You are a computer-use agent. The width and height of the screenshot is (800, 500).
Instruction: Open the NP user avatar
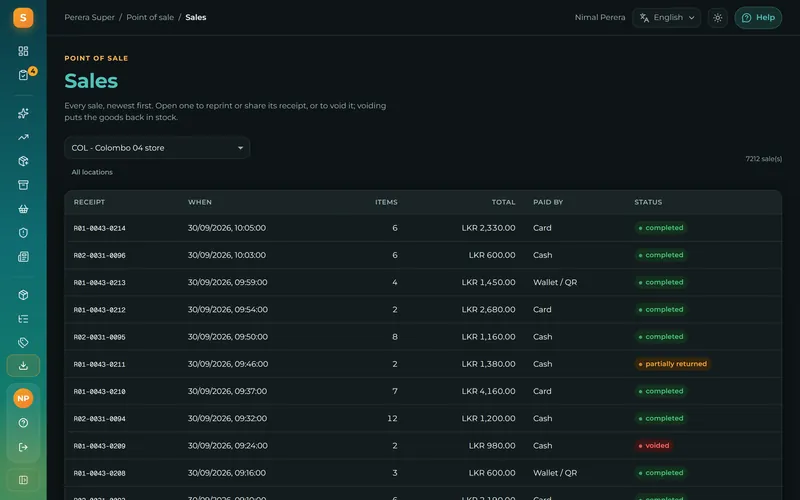[x=23, y=398]
